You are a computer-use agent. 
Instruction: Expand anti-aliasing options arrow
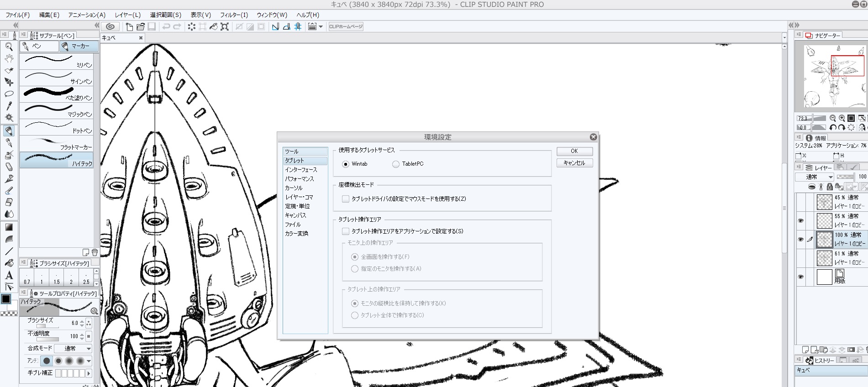tap(89, 361)
